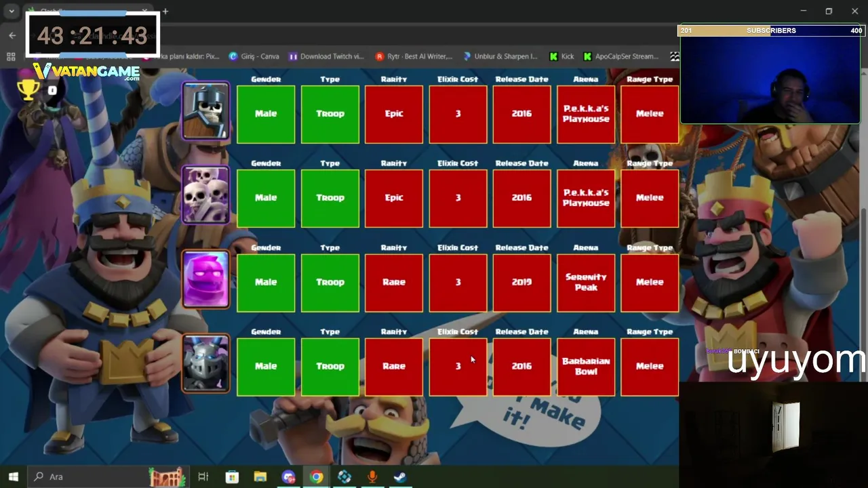Viewport: 868px width, 488px height.
Task: Open the ApoCalpSer Stream... bookmark
Action: [x=620, y=56]
